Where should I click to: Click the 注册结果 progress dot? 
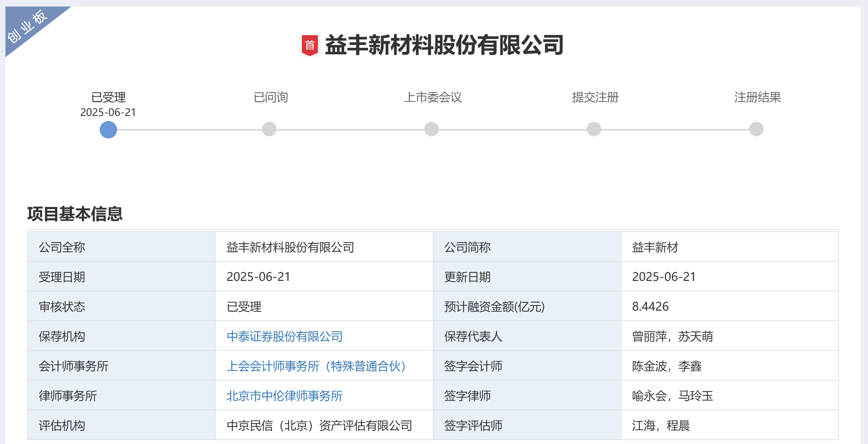tap(756, 129)
